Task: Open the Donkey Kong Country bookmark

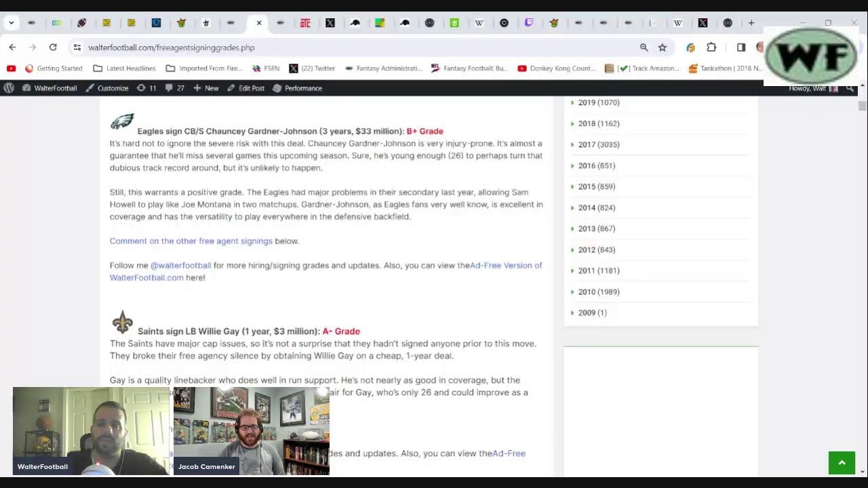Action: (556, 68)
